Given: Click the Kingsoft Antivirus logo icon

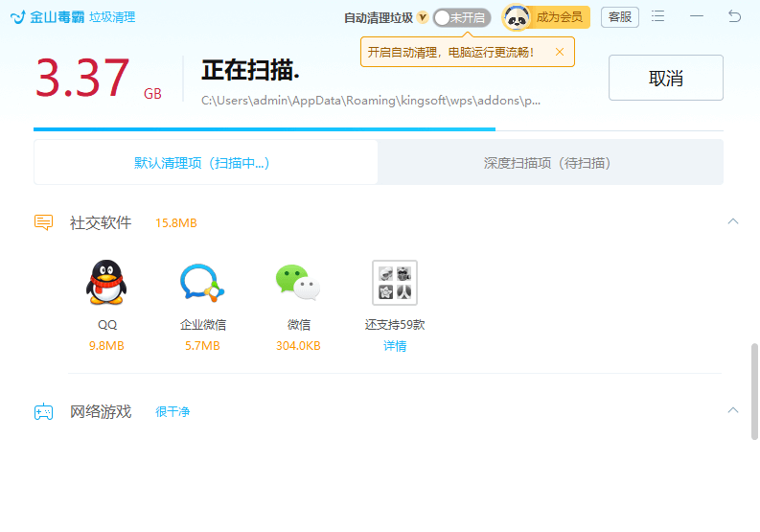Looking at the screenshot, I should [x=18, y=17].
